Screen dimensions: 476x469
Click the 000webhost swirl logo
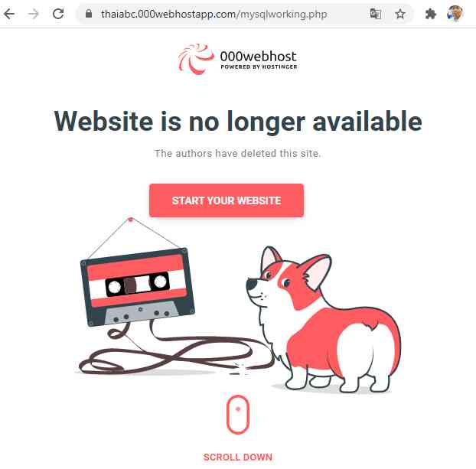click(x=196, y=59)
